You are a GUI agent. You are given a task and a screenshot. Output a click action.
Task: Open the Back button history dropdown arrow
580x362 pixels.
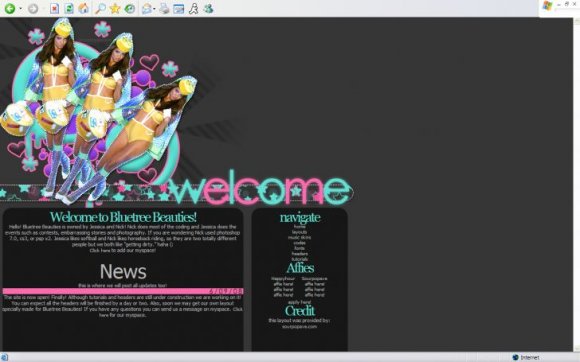coord(20,9)
